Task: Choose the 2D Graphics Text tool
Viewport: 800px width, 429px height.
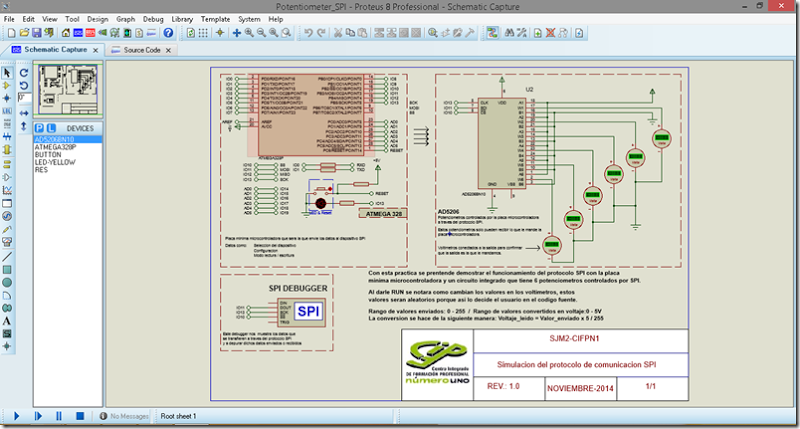Action: click(x=7, y=321)
